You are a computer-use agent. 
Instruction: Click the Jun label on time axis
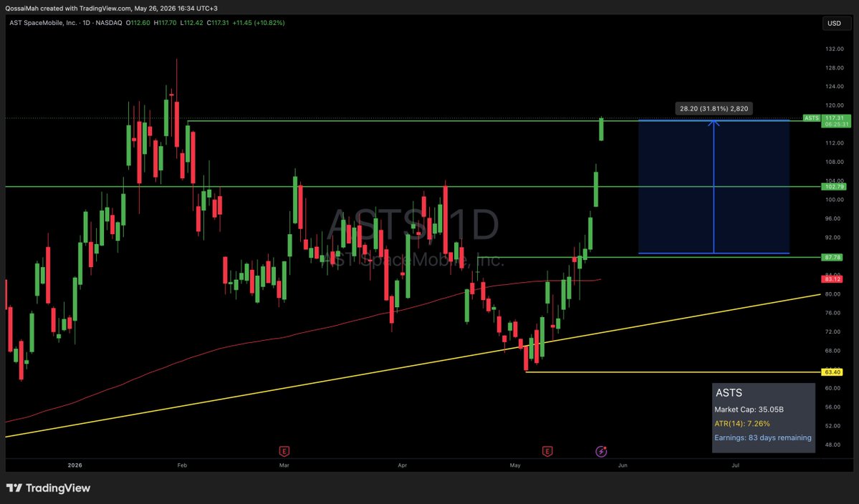click(x=623, y=465)
